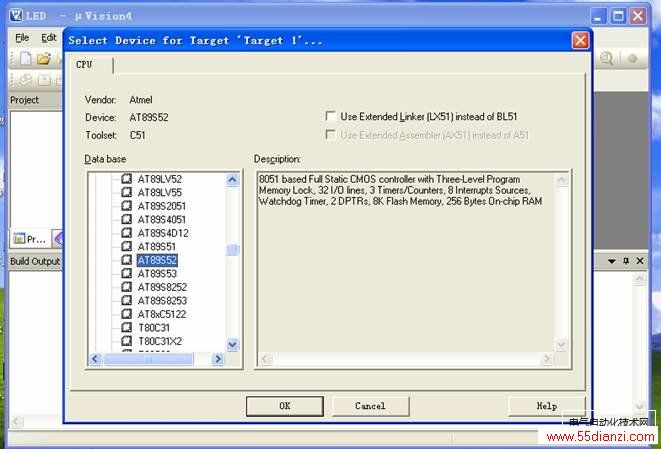This screenshot has width=661, height=449.
Task: Click device list right scroll arrow
Action: [218, 359]
